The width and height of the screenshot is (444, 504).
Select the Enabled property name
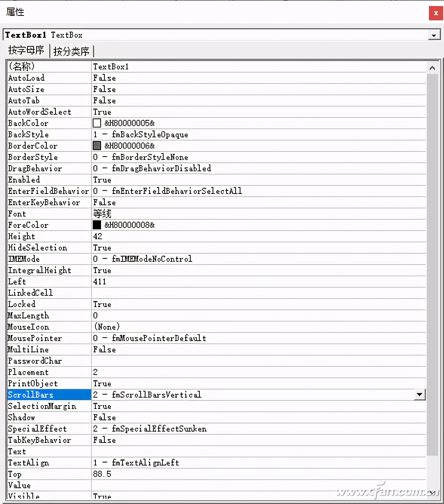point(24,180)
